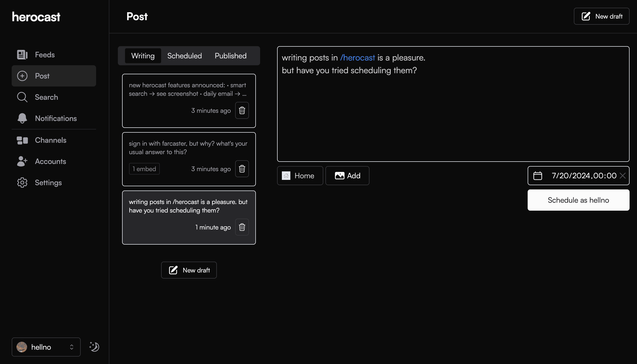Switch to the Scheduled tab

coord(184,56)
